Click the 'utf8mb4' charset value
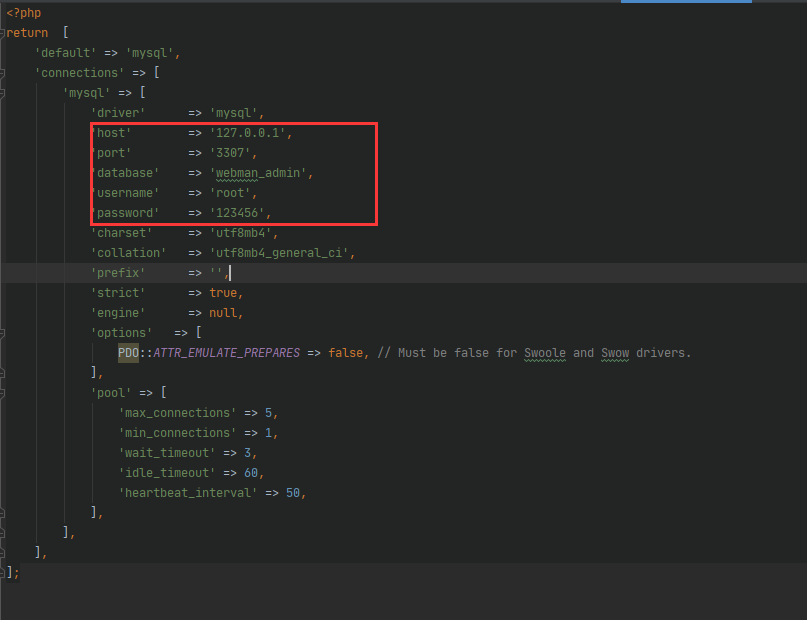The height and width of the screenshot is (620, 807). click(241, 233)
